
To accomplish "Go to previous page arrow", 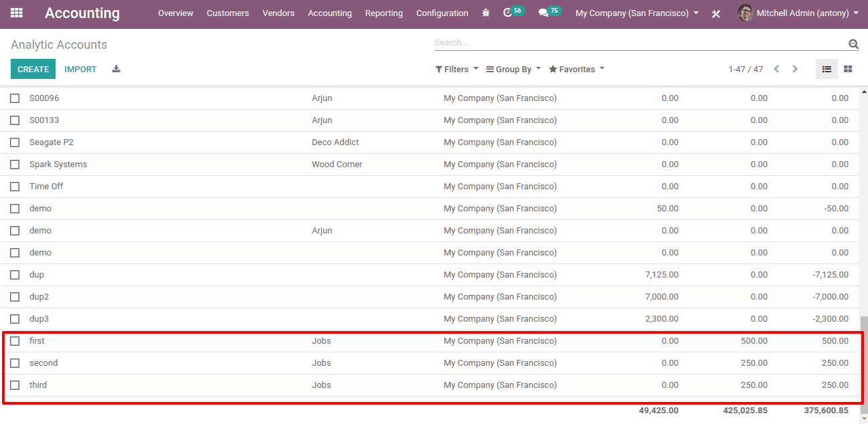I will click(777, 69).
